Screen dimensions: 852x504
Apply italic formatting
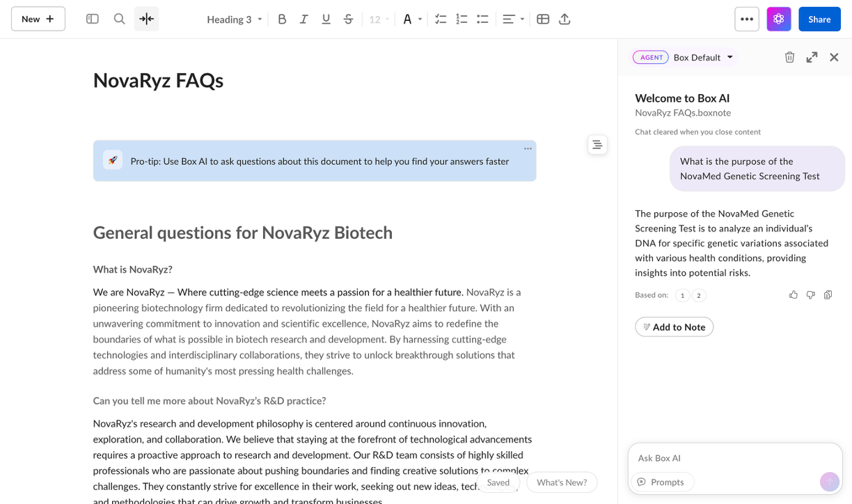[303, 19]
